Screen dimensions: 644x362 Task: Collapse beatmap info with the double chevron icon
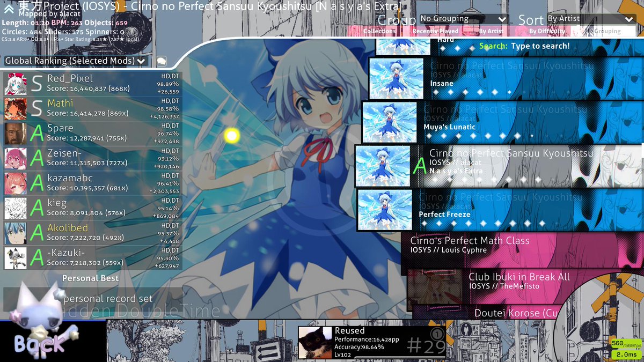9,8
